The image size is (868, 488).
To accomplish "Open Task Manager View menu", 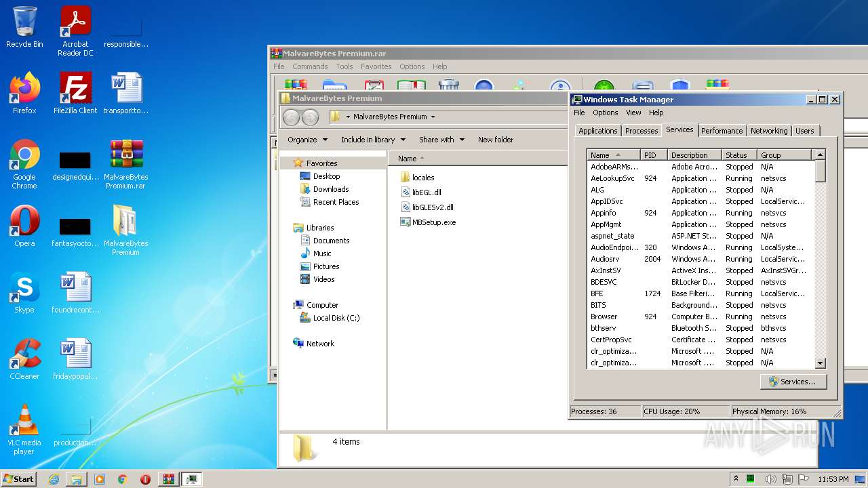I will (633, 113).
